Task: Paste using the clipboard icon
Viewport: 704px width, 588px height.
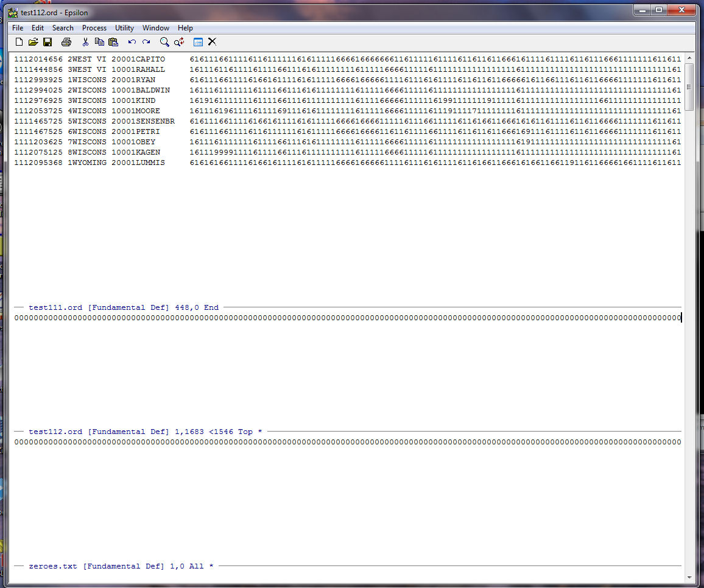Action: 113,42
